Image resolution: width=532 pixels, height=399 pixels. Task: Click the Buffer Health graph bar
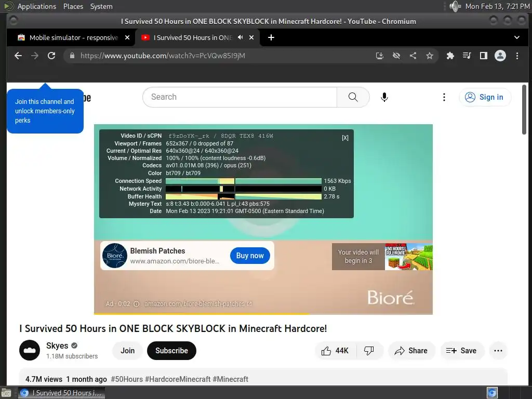(x=243, y=196)
